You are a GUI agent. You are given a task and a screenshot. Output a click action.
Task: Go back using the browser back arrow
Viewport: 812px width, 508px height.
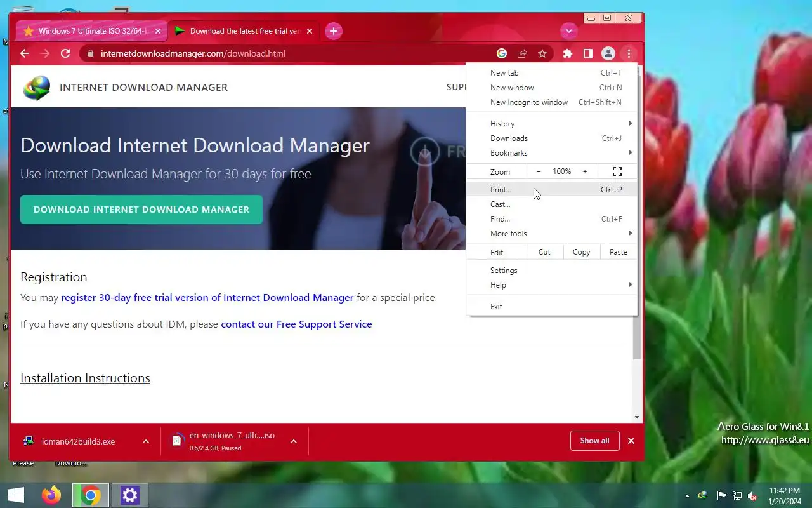click(25, 53)
